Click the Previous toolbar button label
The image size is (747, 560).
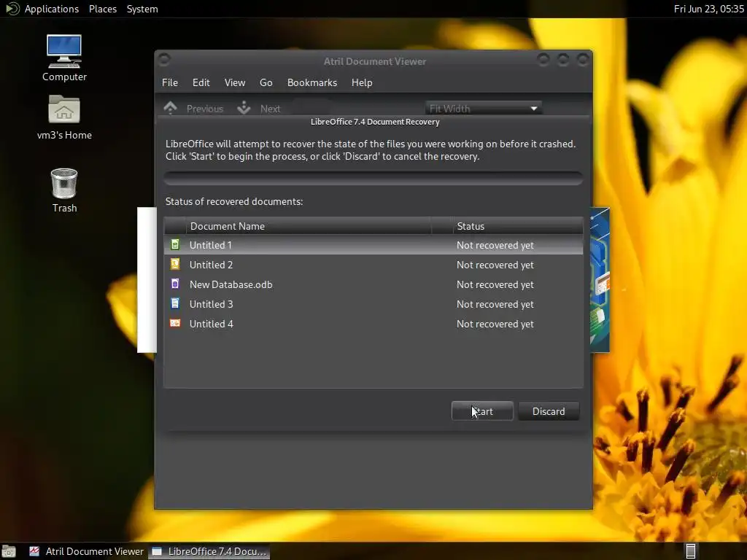205,109
